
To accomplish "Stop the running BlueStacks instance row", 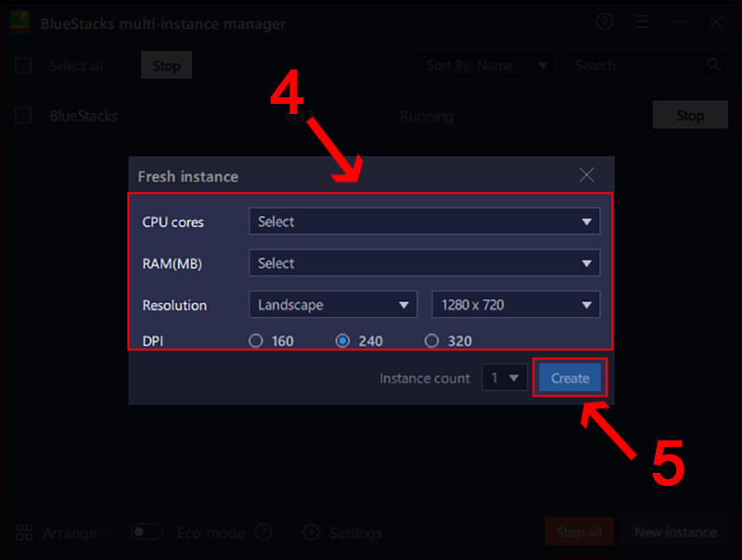I will (x=690, y=115).
